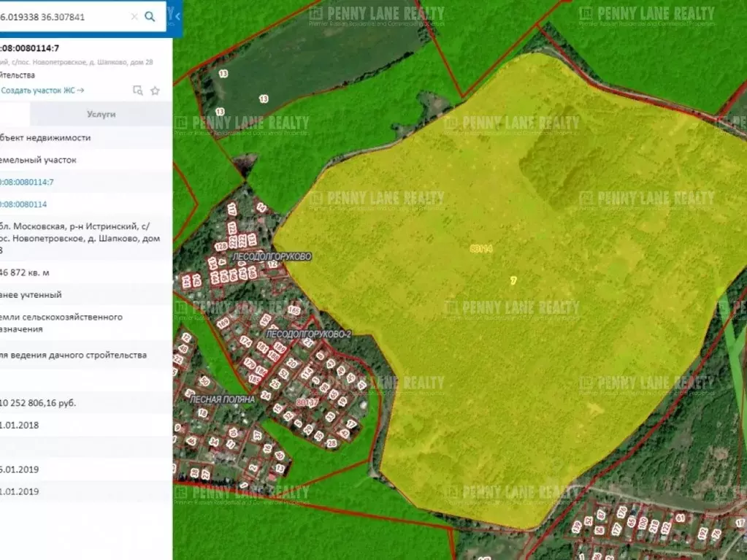Select the Лесная Поляна map label
Image resolution: width=747 pixels, height=560 pixels.
[222, 399]
